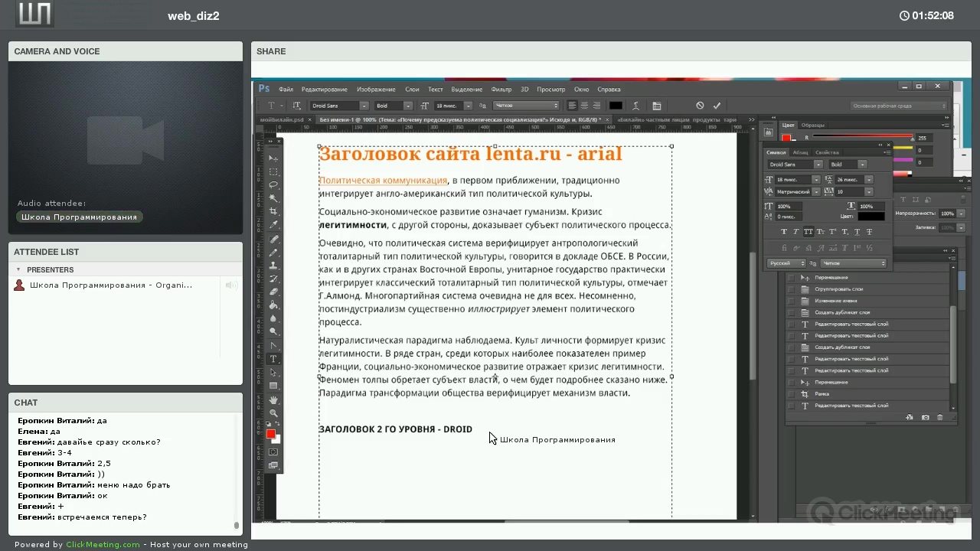The width and height of the screenshot is (980, 551).
Task: Create new document from current history state
Action: 910,417
